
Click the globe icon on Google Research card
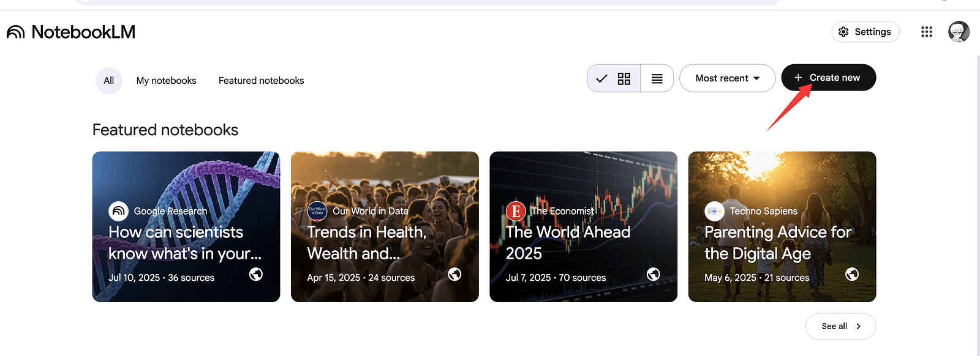pyautogui.click(x=256, y=274)
